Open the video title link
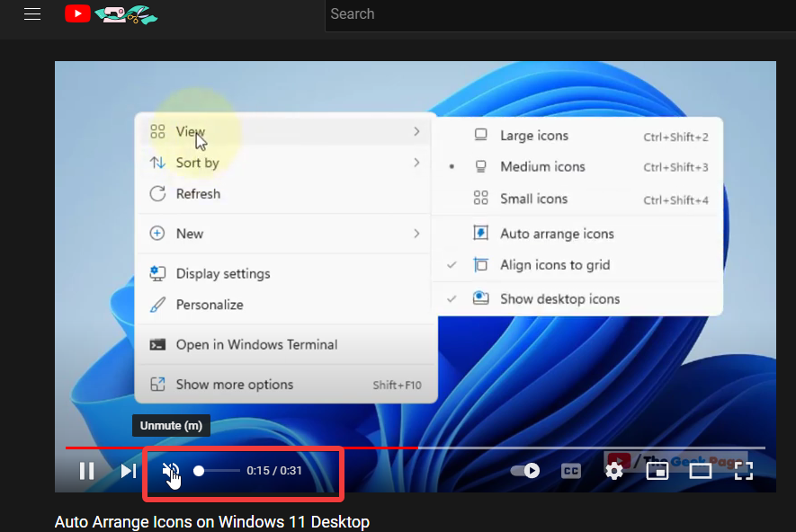 [x=211, y=522]
